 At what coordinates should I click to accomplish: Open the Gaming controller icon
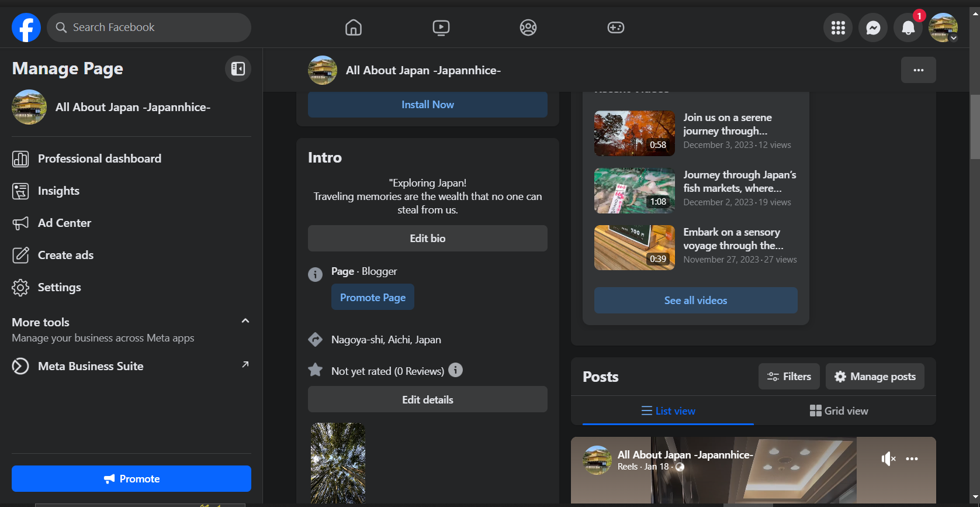click(616, 27)
